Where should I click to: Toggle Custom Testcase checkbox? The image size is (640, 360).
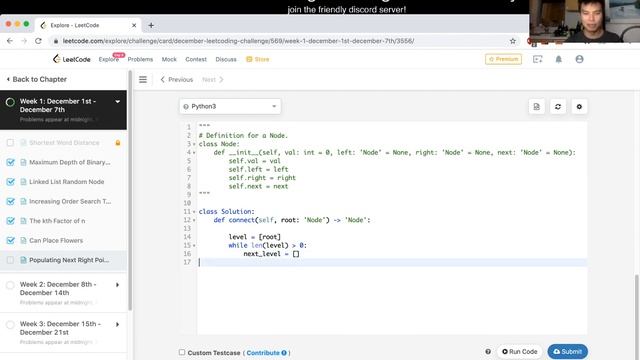(182, 352)
